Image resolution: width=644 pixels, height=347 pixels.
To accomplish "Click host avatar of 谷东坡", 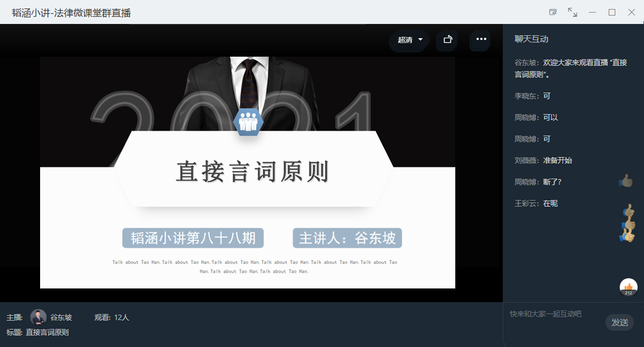I will coord(38,317).
